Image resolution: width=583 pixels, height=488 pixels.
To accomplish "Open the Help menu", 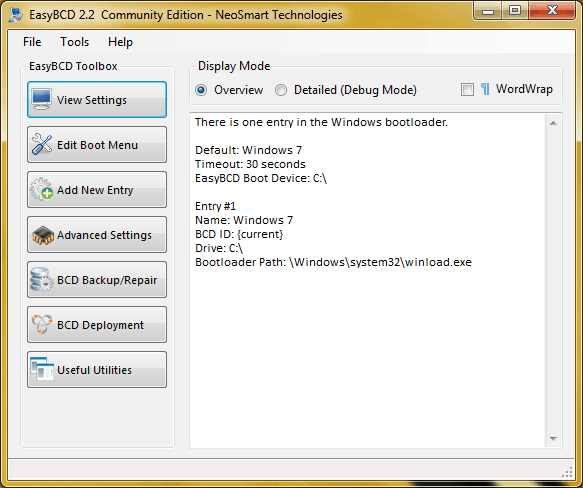I will tap(120, 42).
